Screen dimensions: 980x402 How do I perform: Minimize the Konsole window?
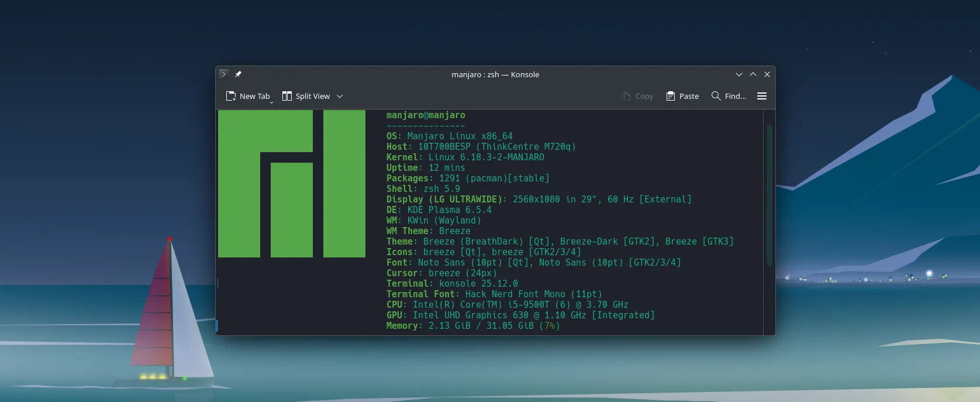point(739,74)
